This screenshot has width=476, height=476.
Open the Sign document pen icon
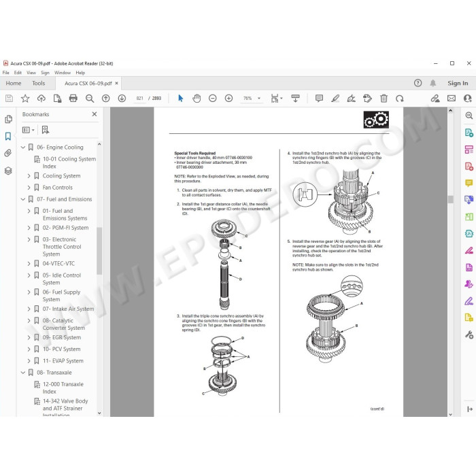pyautogui.click(x=352, y=99)
